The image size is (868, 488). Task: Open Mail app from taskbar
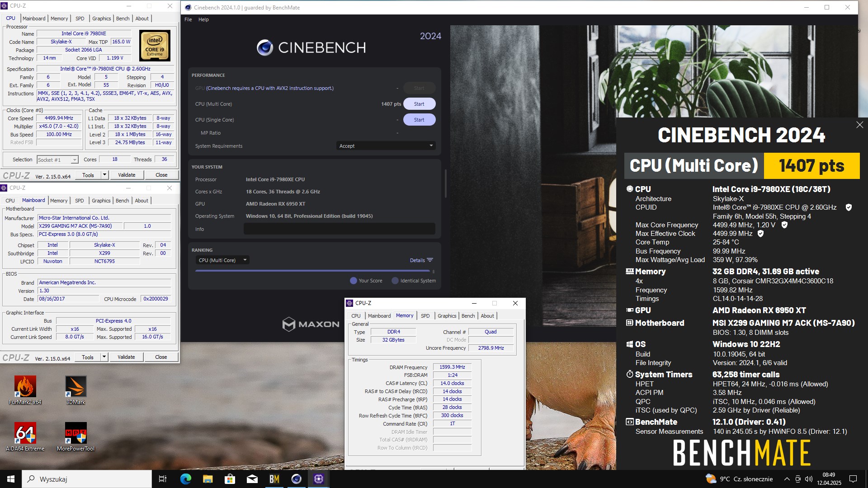pyautogui.click(x=252, y=479)
